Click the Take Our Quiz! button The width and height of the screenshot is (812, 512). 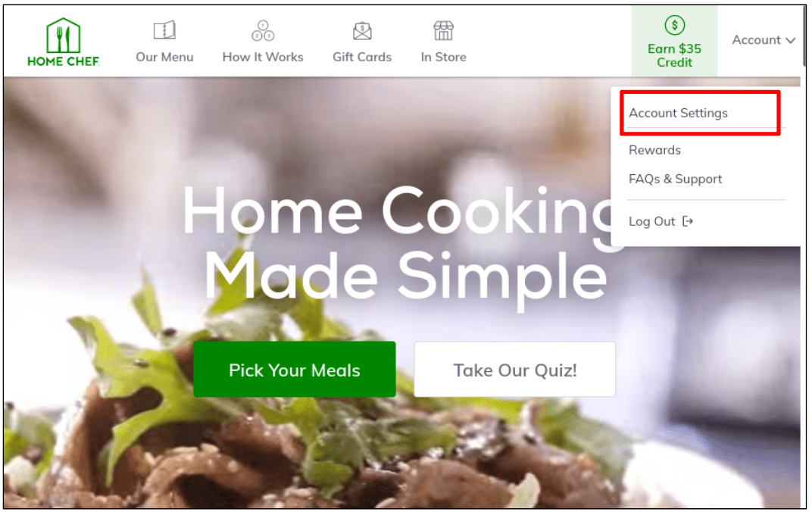point(515,370)
